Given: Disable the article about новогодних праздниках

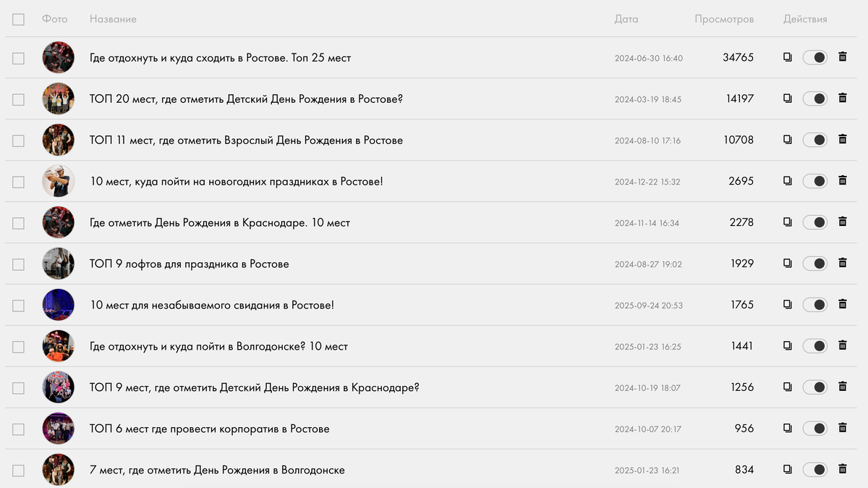Looking at the screenshot, I should tap(814, 180).
